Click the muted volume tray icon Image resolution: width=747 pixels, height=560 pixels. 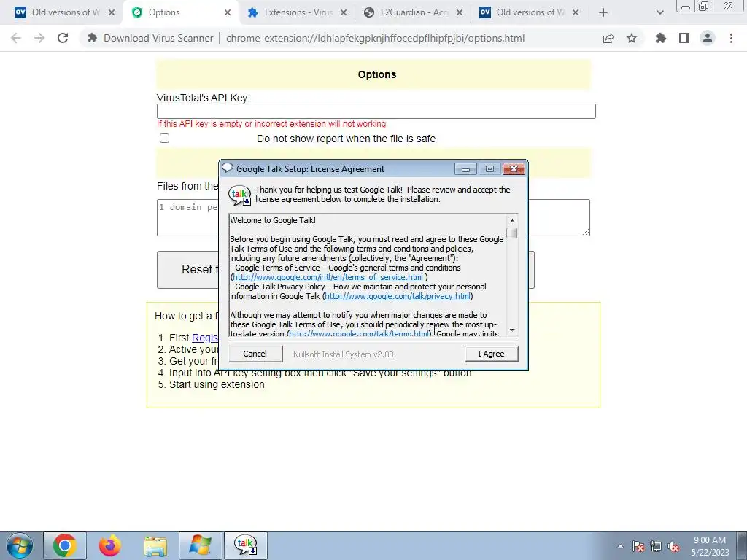(x=673, y=546)
